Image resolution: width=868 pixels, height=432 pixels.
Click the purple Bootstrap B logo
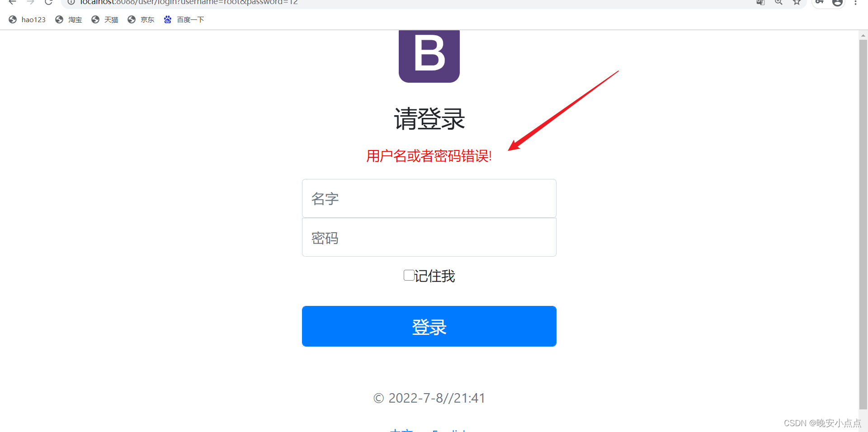pos(429,56)
